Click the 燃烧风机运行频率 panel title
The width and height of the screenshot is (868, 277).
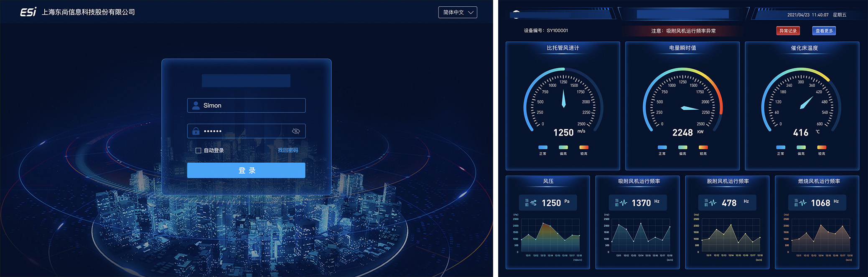pyautogui.click(x=819, y=181)
